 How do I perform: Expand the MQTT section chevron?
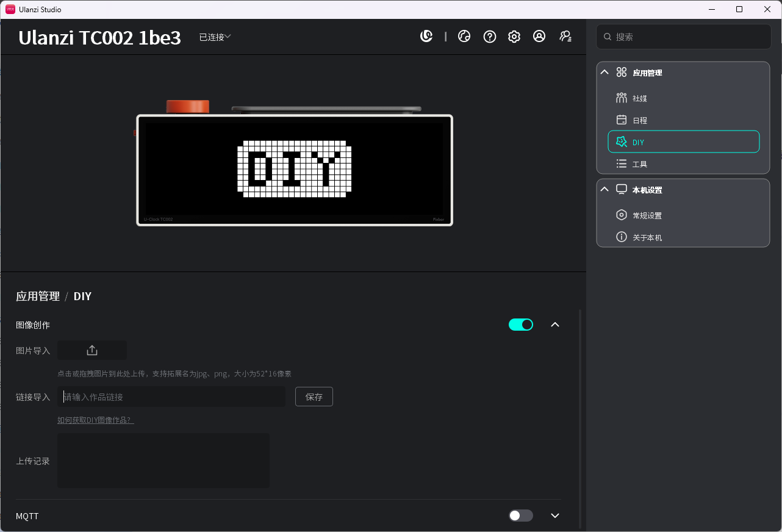pyautogui.click(x=555, y=516)
